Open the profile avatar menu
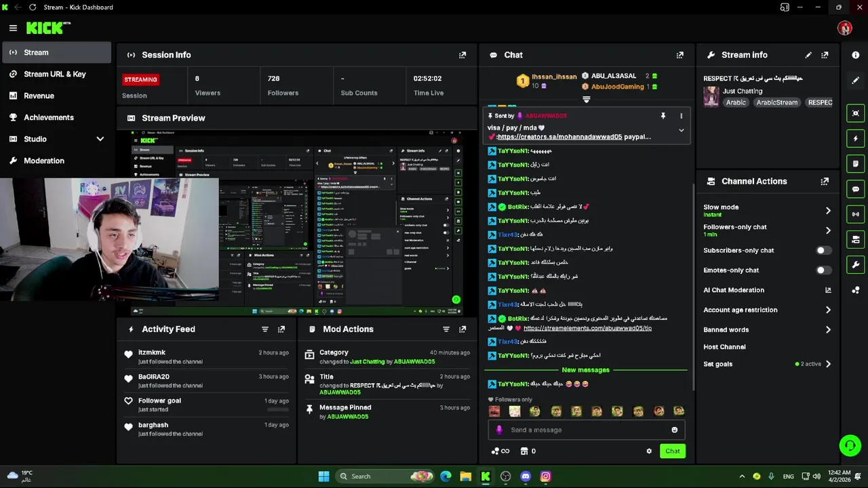868x488 pixels. click(x=844, y=28)
